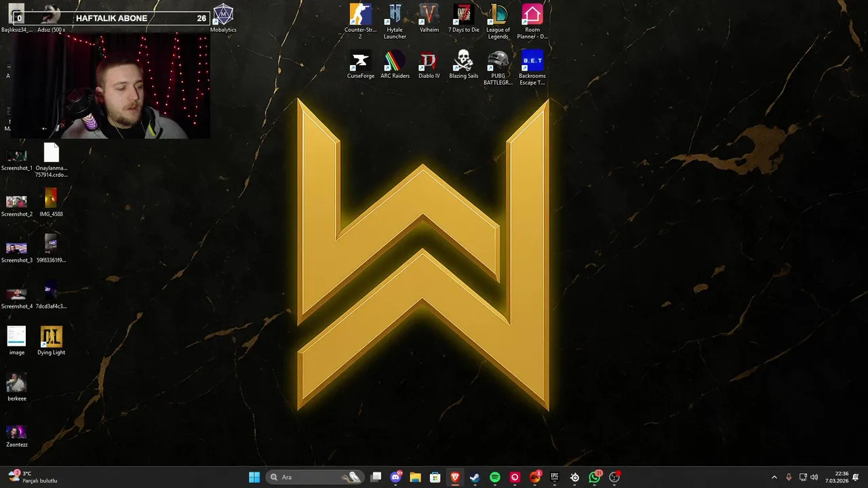Screen dimensions: 868x488
Task: Select the file named image
Action: tap(16, 341)
